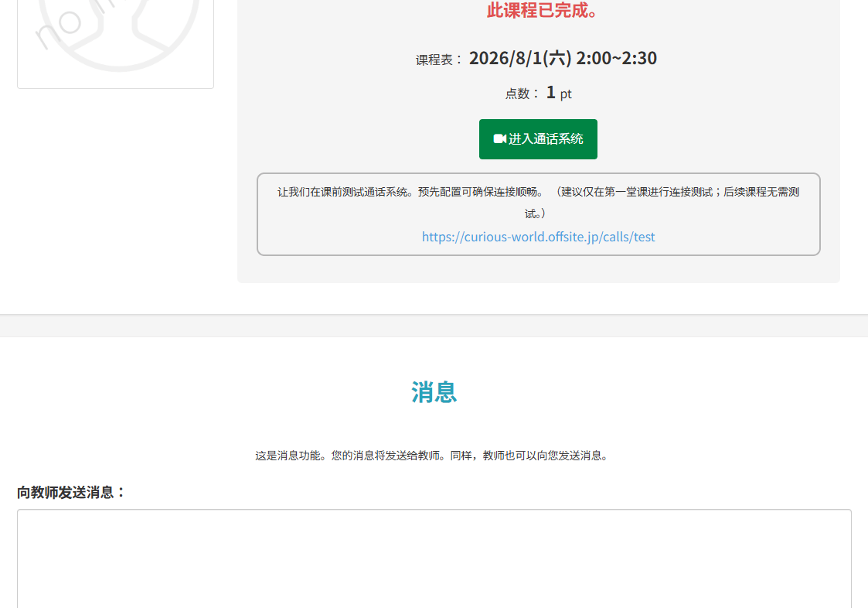Click the 让我们在课前测试通话系统 instruction text
The width and height of the screenshot is (868, 608).
coord(538,203)
